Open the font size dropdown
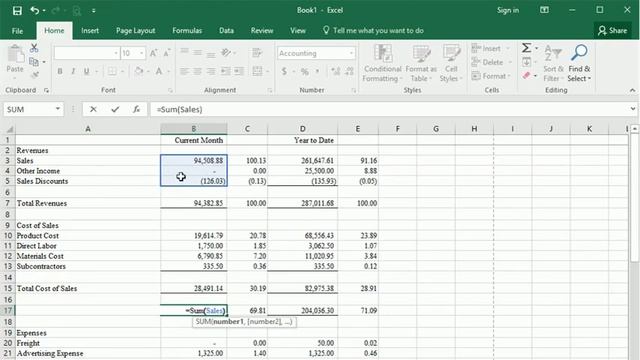This screenshot has width=640, height=360. click(142, 53)
